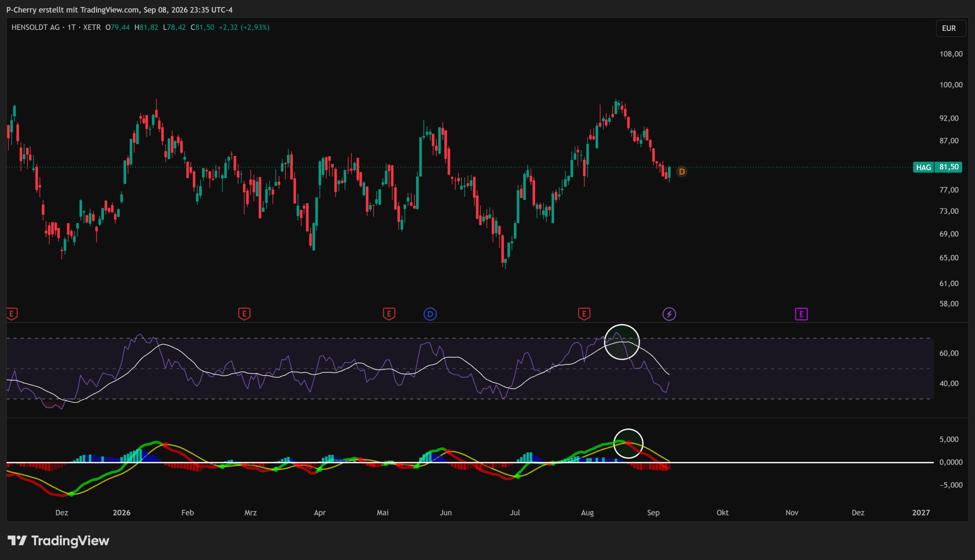
Task: Click the HENSOLDT AG symbol title
Action: (x=35, y=27)
